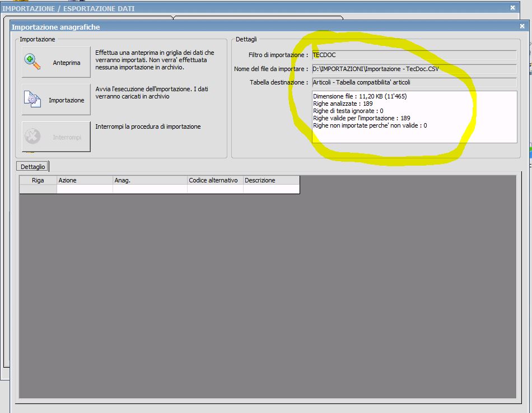This screenshot has width=532, height=413.
Task: Click the X circle icon on Interrompi
Action: 32,137
